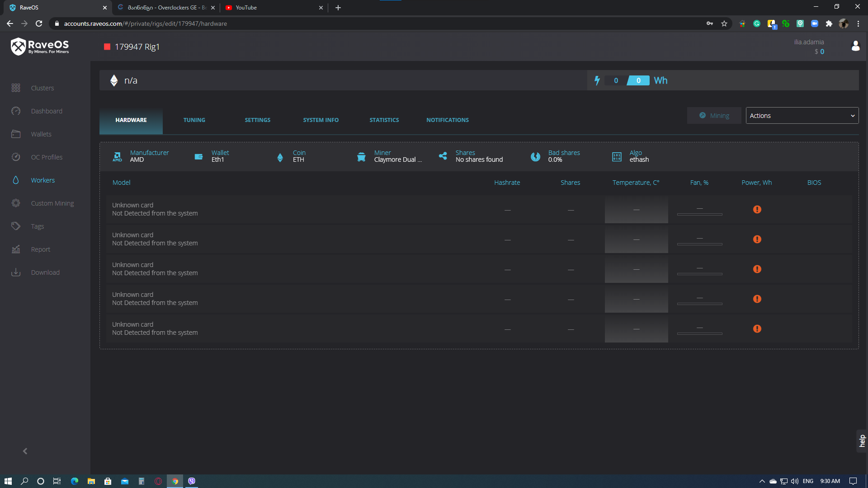Image resolution: width=868 pixels, height=488 pixels.
Task: Click the BIOS column header
Action: click(x=814, y=183)
